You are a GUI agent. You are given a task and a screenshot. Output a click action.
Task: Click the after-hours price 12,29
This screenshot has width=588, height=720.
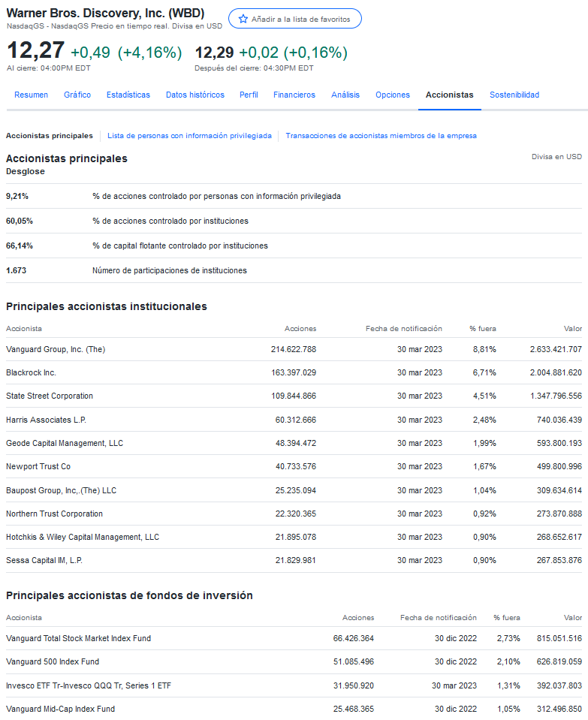point(215,53)
